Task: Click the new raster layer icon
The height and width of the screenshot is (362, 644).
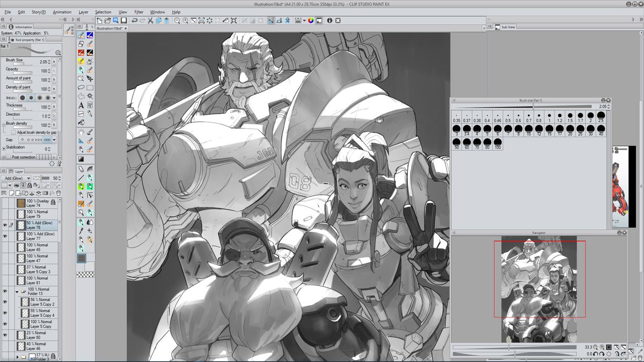Action: 11,193
